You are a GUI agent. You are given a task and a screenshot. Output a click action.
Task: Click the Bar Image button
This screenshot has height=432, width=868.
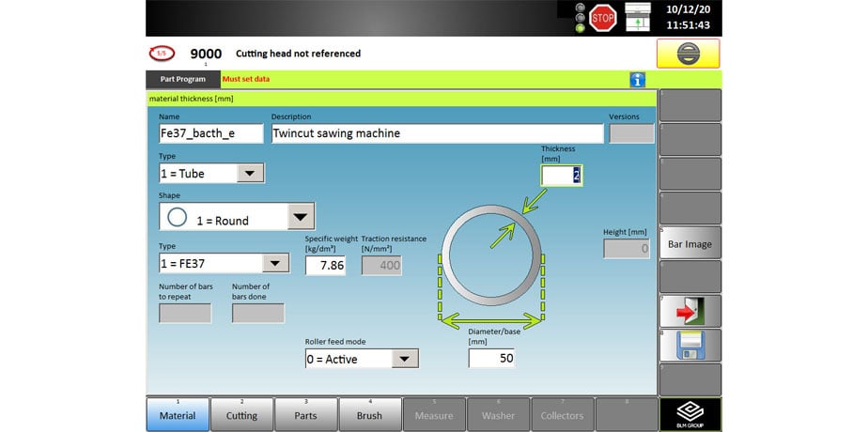(690, 243)
